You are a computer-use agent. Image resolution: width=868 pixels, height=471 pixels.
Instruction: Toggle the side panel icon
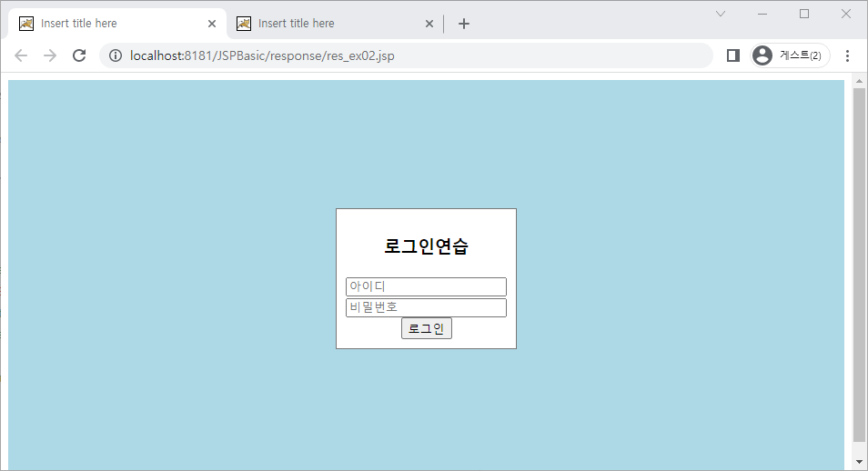733,55
